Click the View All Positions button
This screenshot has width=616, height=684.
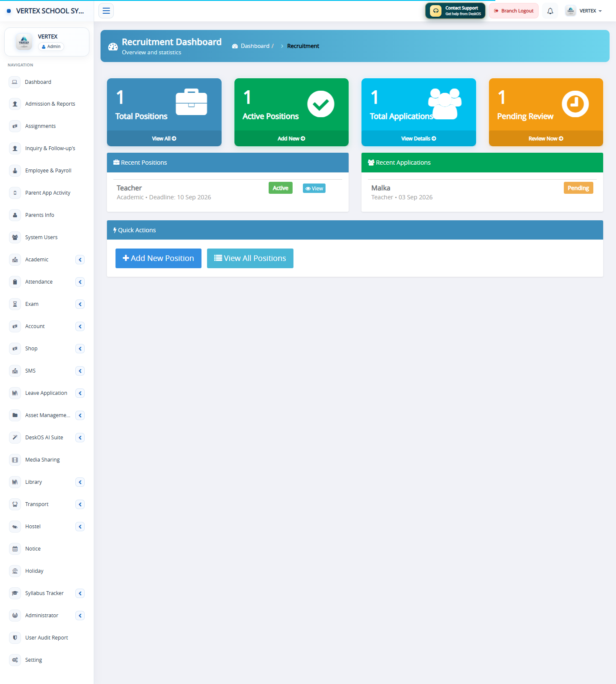click(x=250, y=258)
